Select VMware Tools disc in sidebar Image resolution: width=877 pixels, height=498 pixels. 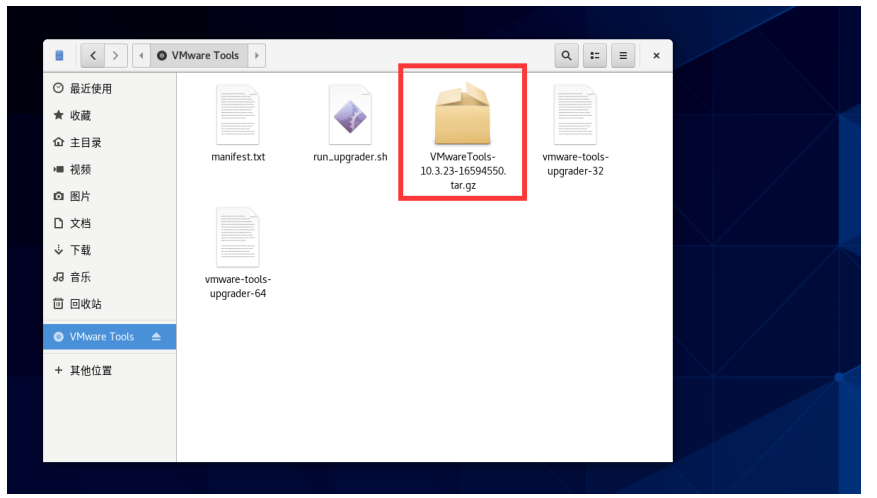tap(110, 336)
